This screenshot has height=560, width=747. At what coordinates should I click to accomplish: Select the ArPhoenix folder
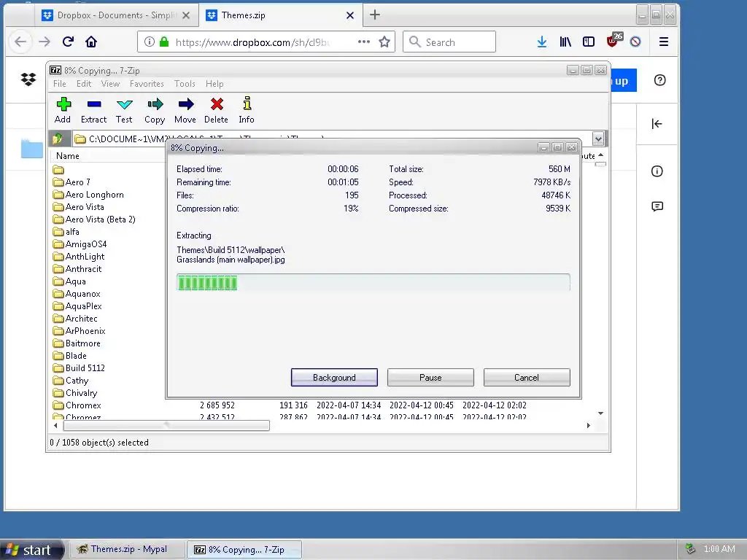(x=79, y=330)
